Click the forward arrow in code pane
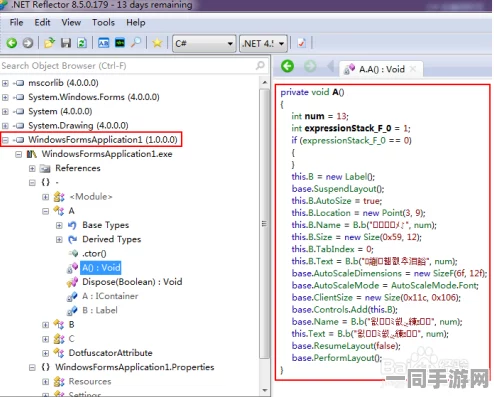Screen dimensions: 494x397 310,66
